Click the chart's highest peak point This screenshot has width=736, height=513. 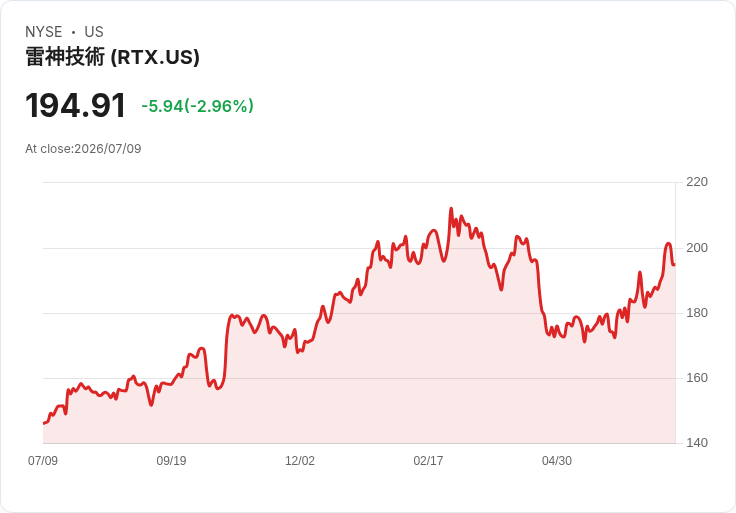point(451,208)
